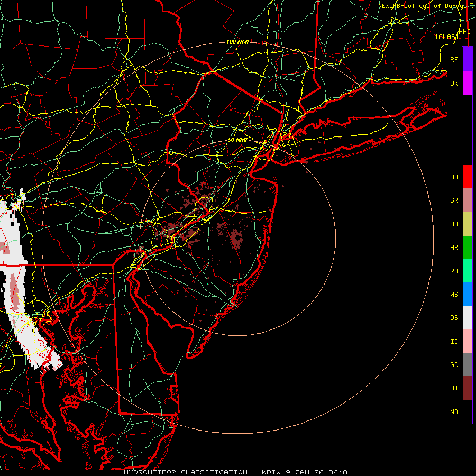Click the ND legend label

click(x=454, y=412)
